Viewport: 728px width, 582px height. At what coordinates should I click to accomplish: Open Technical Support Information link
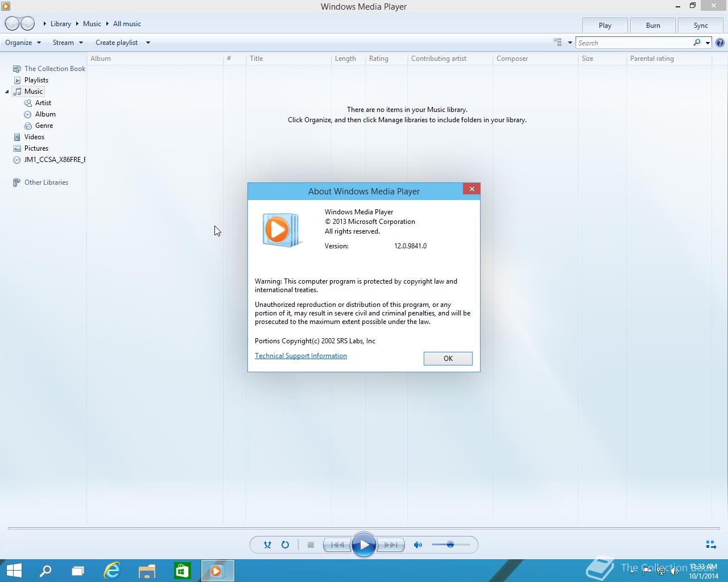point(301,356)
